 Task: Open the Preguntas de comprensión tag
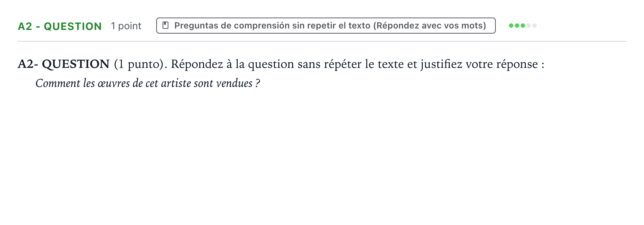click(326, 26)
